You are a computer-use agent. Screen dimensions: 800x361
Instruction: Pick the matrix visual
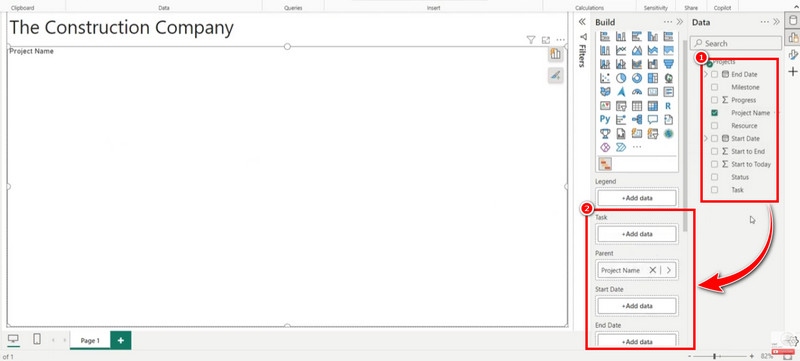(x=653, y=106)
